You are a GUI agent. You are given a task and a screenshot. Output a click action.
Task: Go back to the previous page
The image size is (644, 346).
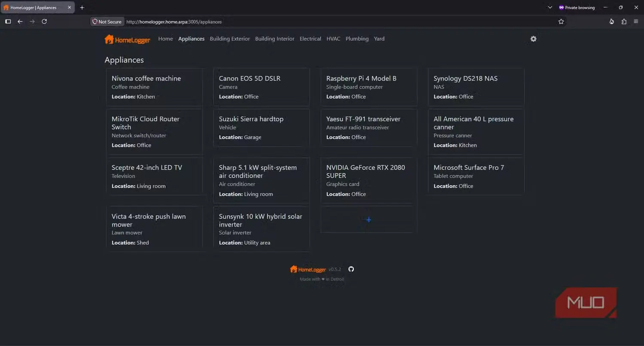[x=20, y=21]
